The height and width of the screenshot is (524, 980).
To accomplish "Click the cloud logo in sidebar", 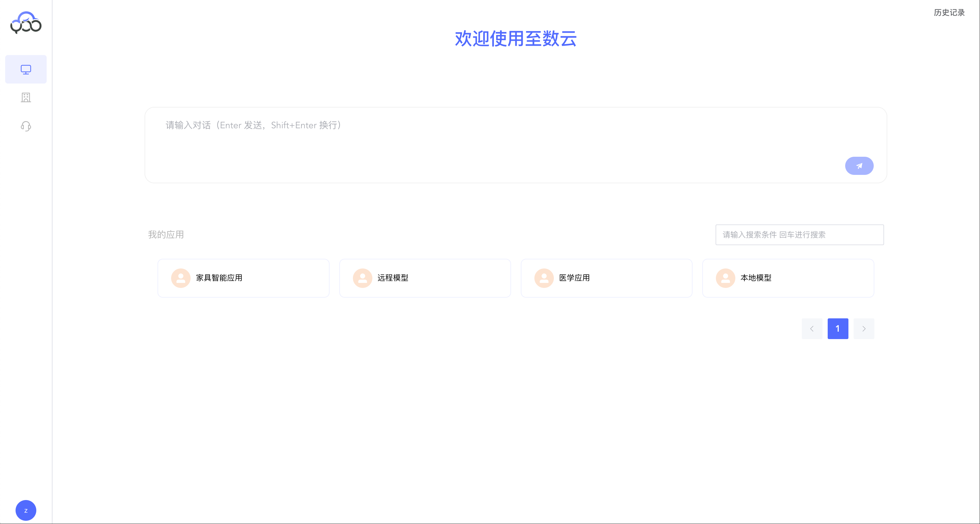I will tap(26, 22).
